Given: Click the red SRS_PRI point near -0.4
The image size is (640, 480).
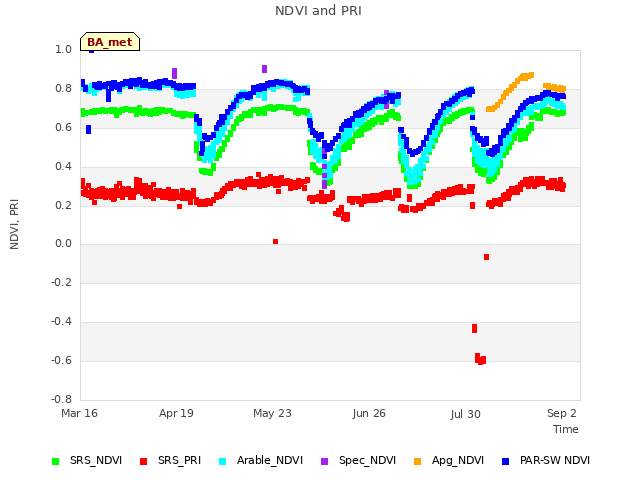Looking at the screenshot, I should (x=474, y=329).
